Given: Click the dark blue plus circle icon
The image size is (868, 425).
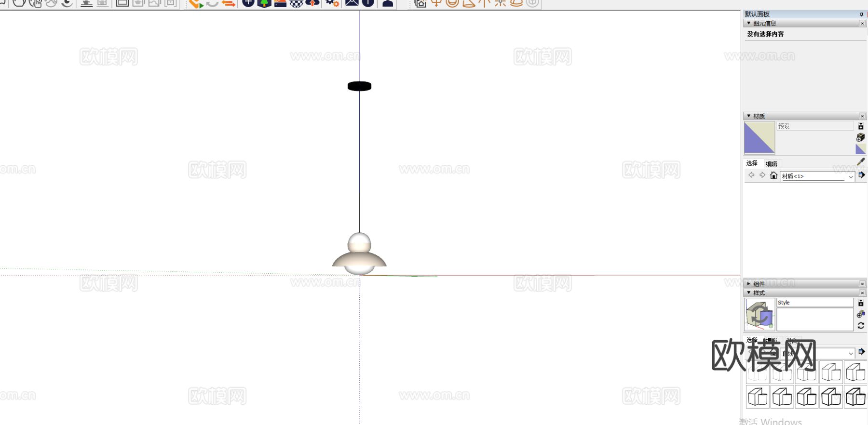Looking at the screenshot, I should click(x=248, y=3).
